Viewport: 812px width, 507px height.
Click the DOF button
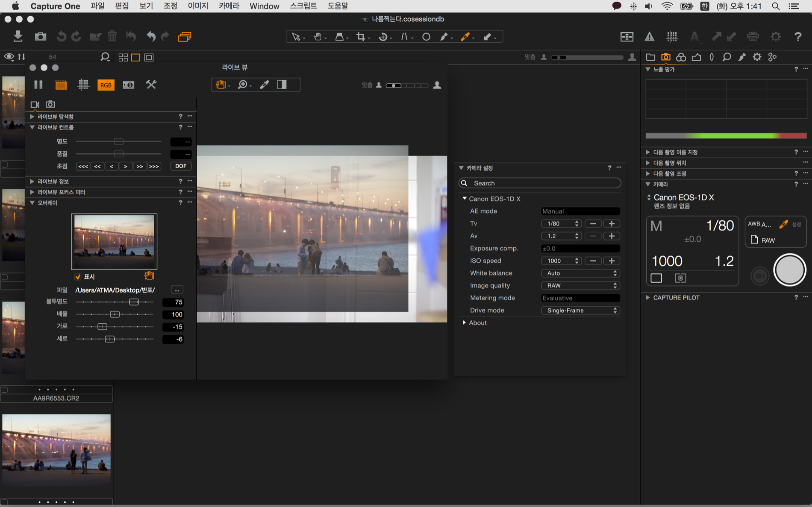click(x=181, y=166)
